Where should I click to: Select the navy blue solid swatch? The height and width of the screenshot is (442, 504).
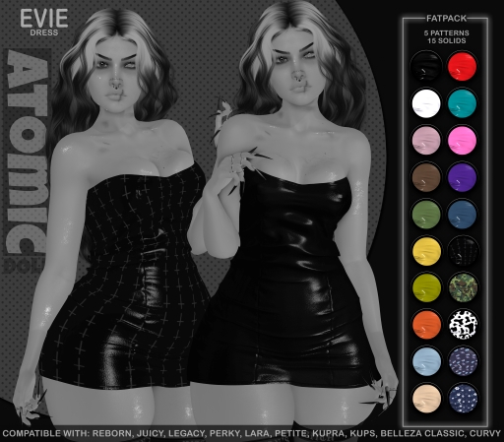(462, 215)
